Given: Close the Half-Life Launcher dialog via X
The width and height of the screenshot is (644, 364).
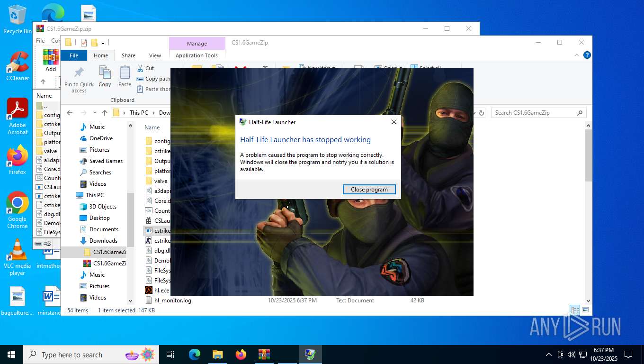Looking at the screenshot, I should tap(394, 122).
